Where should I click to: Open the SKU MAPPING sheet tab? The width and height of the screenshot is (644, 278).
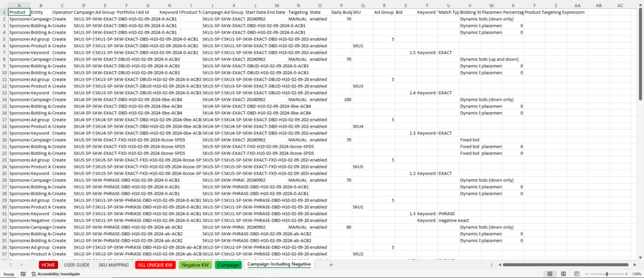pyautogui.click(x=114, y=265)
